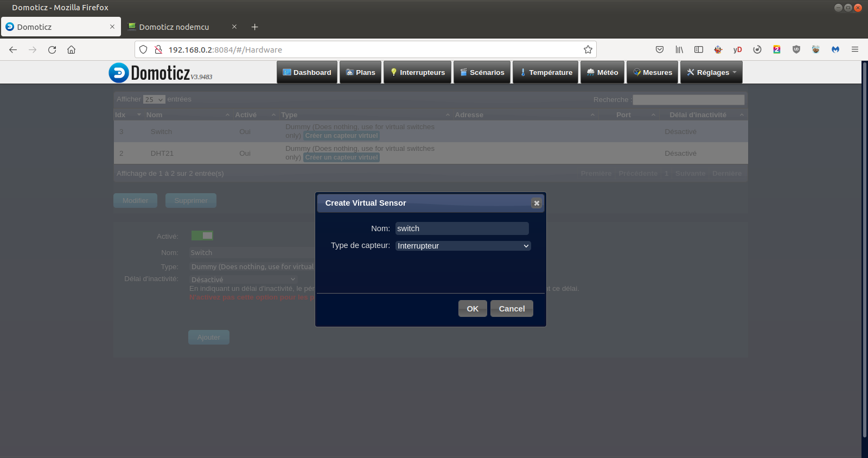Open the uBlock Origin extension icon

tap(796, 50)
